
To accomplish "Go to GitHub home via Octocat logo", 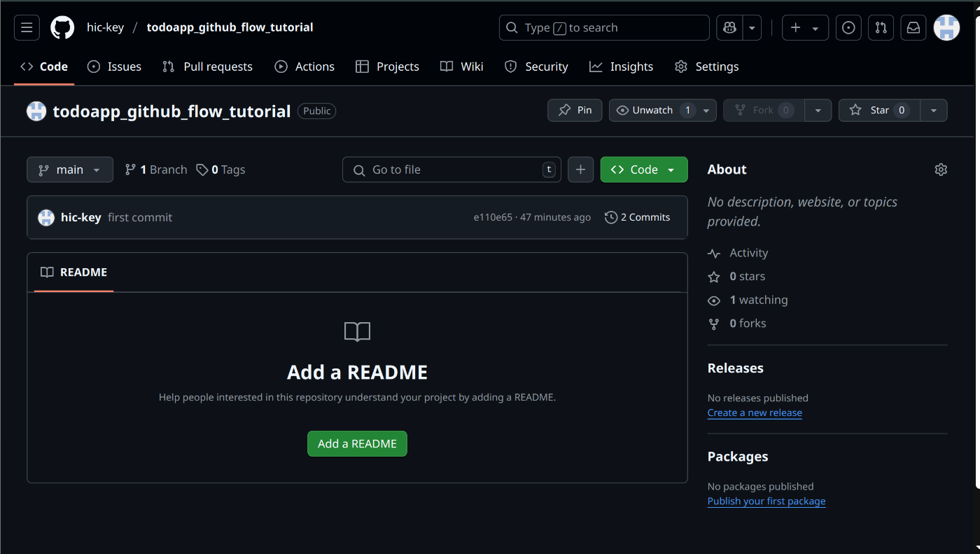I will coord(62,28).
